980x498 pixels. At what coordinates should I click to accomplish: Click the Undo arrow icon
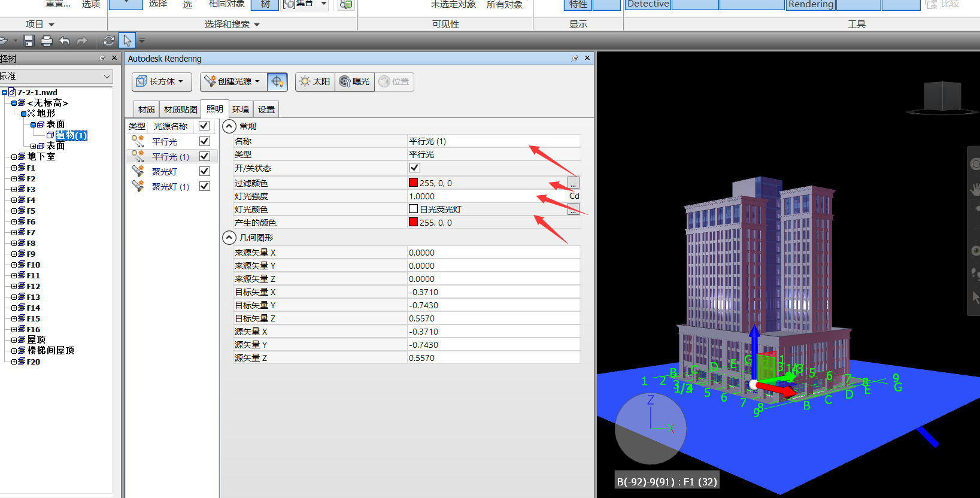(65, 41)
